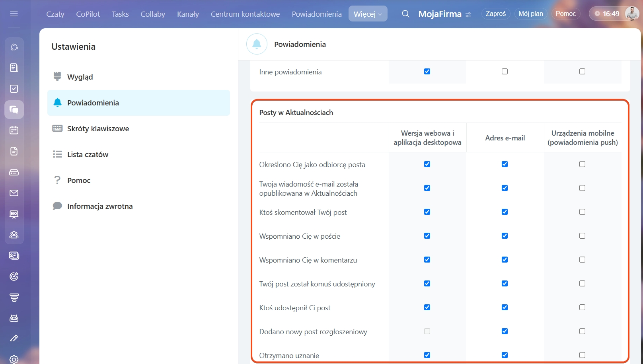Image resolution: width=643 pixels, height=364 pixels.
Task: Open the funnel icon in the left sidebar
Action: (x=14, y=297)
